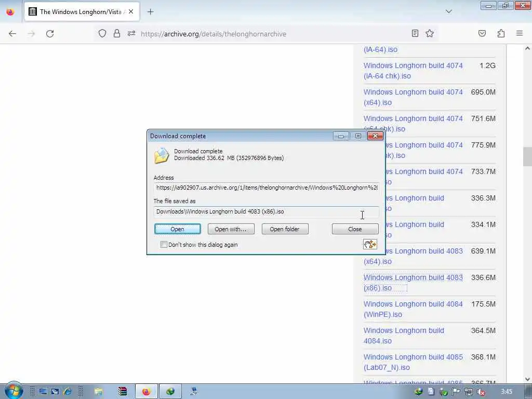This screenshot has height=399, width=532.
Task: Select the Windows Longhorn/Vista browser tab
Action: [82, 12]
